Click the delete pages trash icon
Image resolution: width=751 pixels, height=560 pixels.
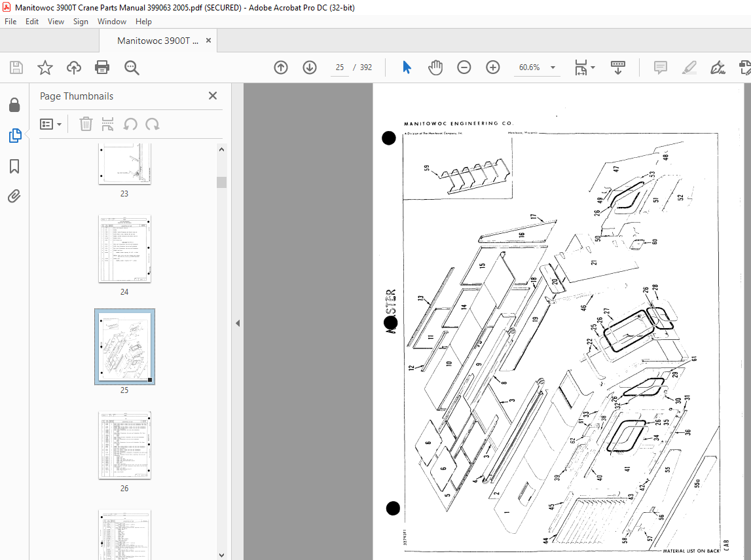(86, 124)
